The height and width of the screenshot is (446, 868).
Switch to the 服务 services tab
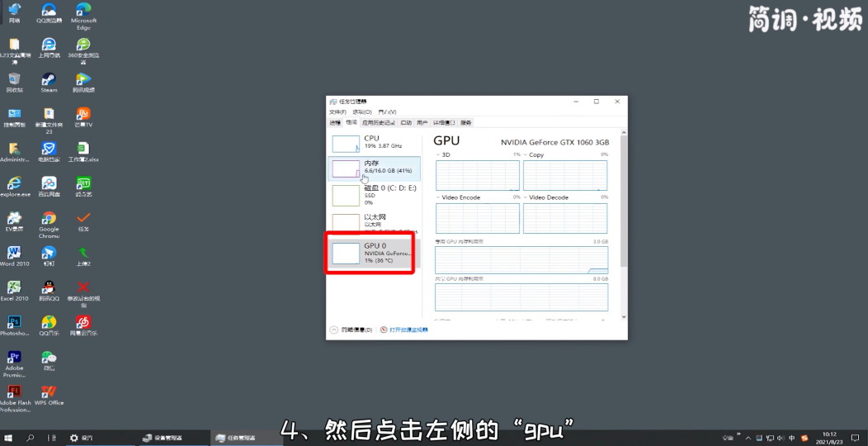tap(466, 122)
